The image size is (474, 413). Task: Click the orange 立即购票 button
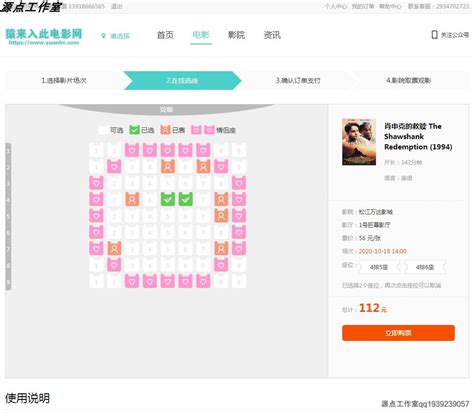[x=398, y=333]
